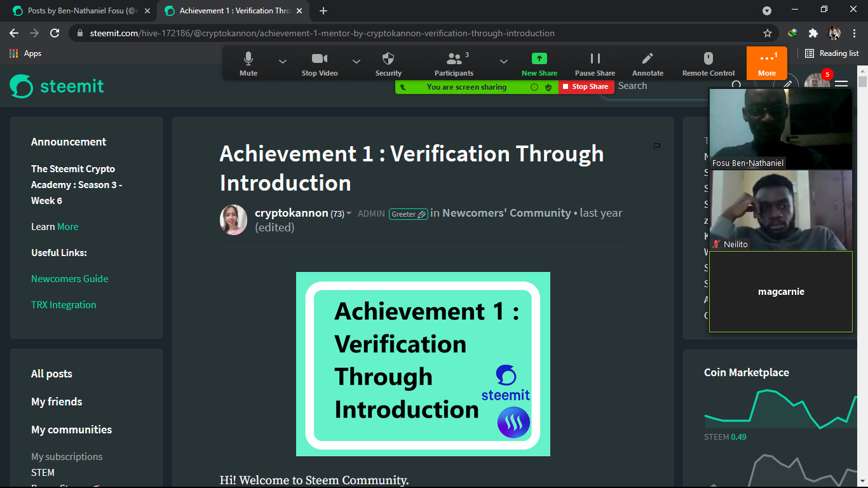Click the 'My subscriptions' sidebar heading

click(67, 457)
